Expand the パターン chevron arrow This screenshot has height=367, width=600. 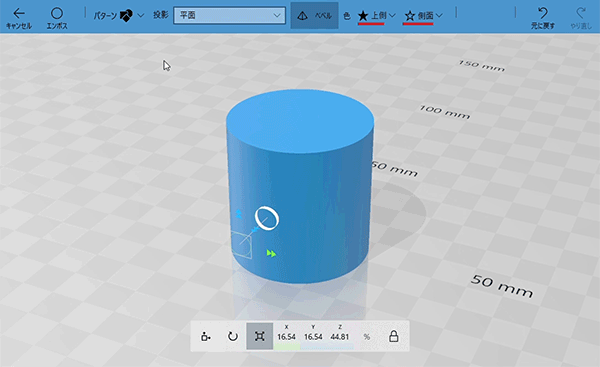(140, 16)
